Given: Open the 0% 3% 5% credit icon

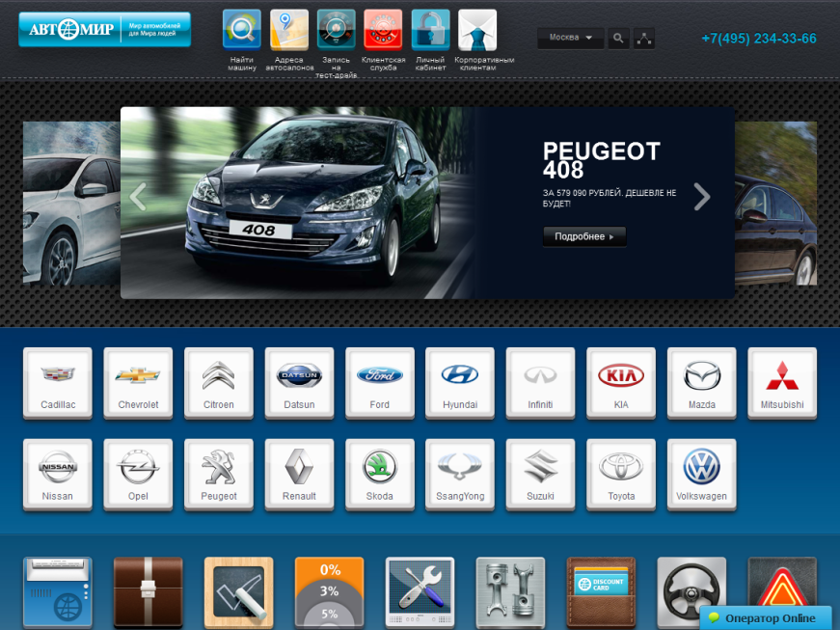Looking at the screenshot, I should point(330,593).
